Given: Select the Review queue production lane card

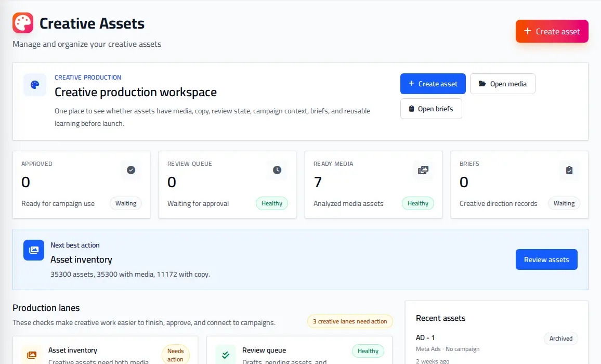Looking at the screenshot, I should (299, 350).
